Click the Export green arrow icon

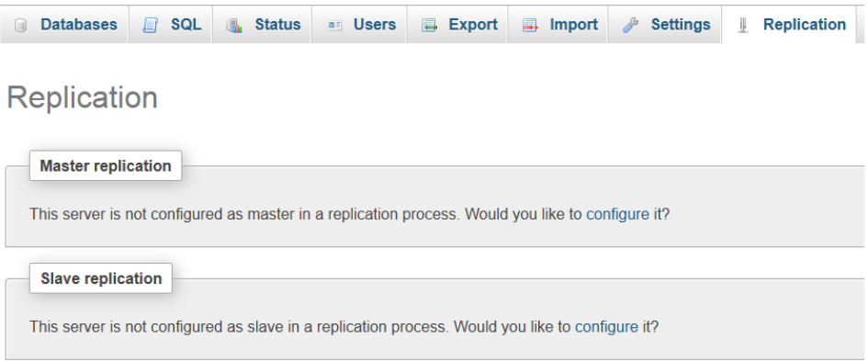point(429,26)
